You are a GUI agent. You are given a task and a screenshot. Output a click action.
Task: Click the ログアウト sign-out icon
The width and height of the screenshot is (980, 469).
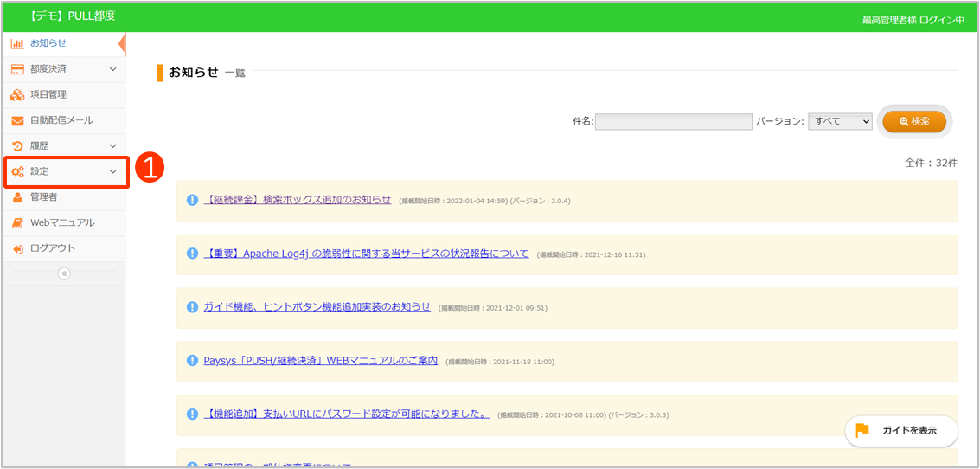click(17, 249)
